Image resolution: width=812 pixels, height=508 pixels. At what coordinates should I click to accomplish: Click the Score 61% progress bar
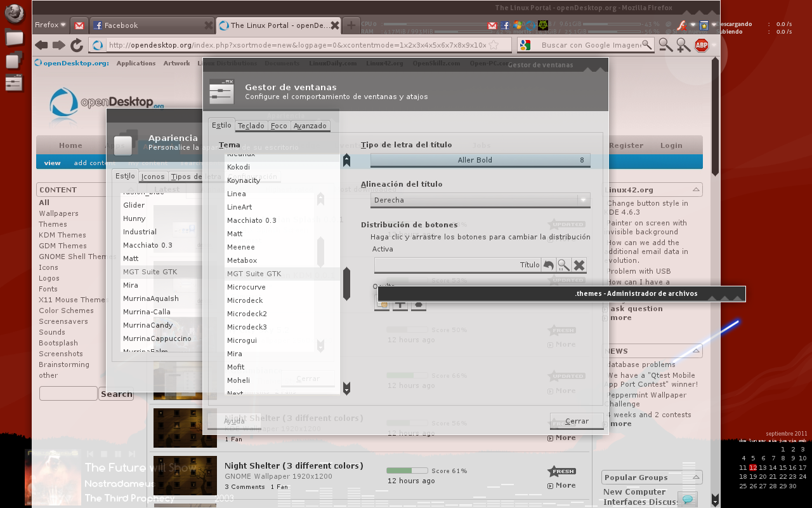coord(407,471)
